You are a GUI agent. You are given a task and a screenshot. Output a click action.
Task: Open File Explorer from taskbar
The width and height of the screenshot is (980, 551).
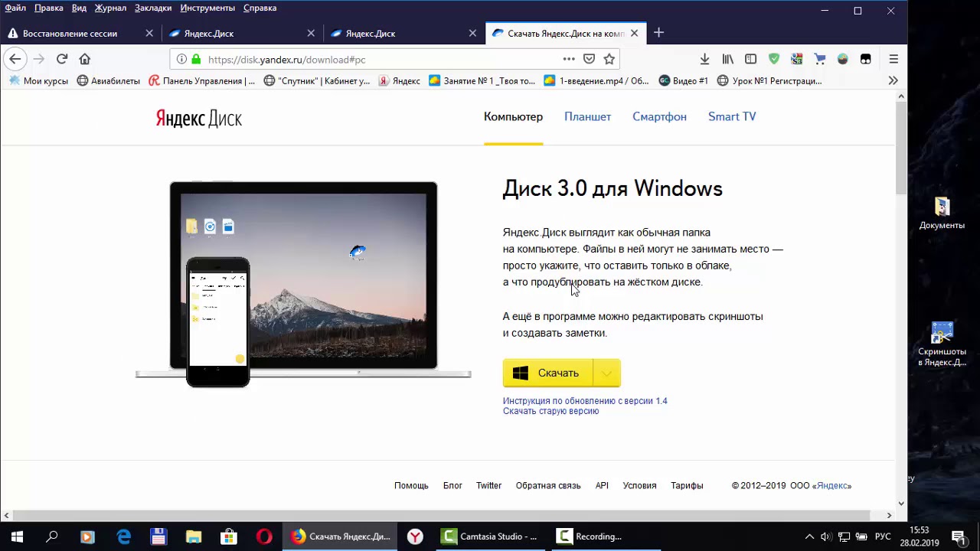[x=194, y=536]
